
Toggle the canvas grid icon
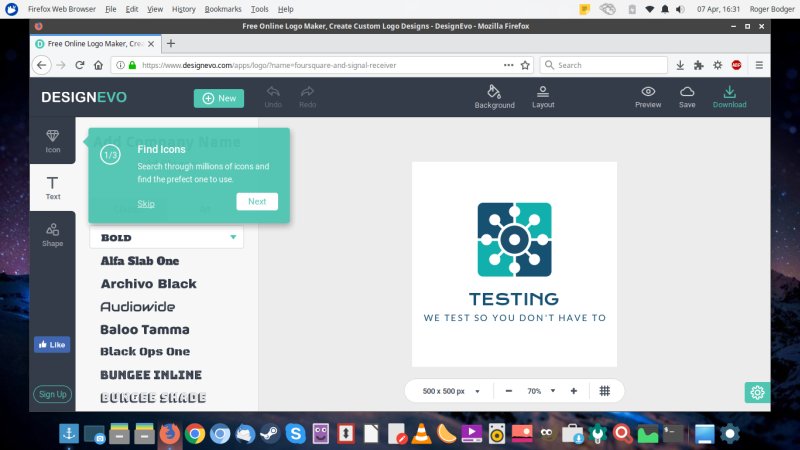[x=605, y=391]
